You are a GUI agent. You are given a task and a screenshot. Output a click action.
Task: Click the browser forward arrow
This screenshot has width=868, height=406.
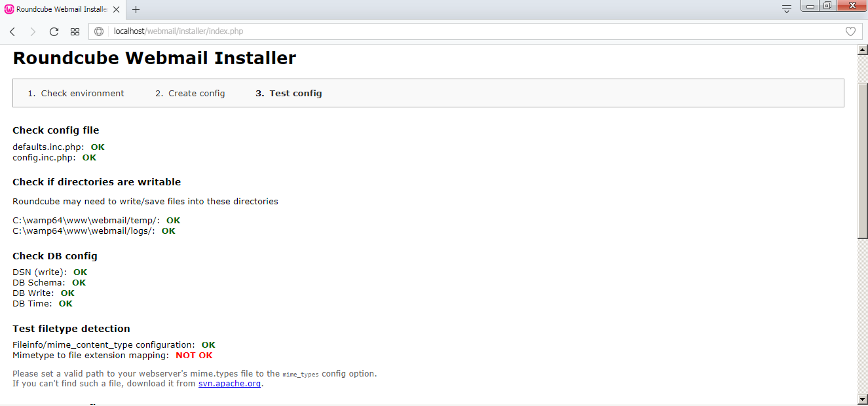coord(33,31)
